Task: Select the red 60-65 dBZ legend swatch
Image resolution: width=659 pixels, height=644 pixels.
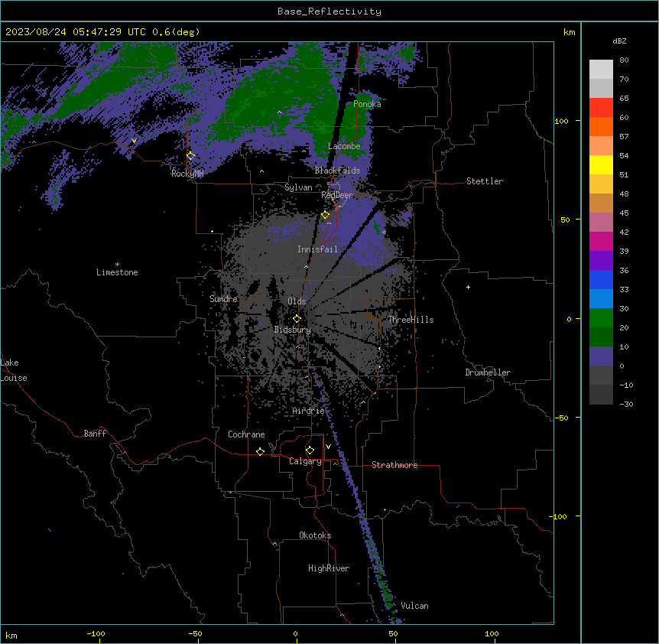Action: (601, 107)
